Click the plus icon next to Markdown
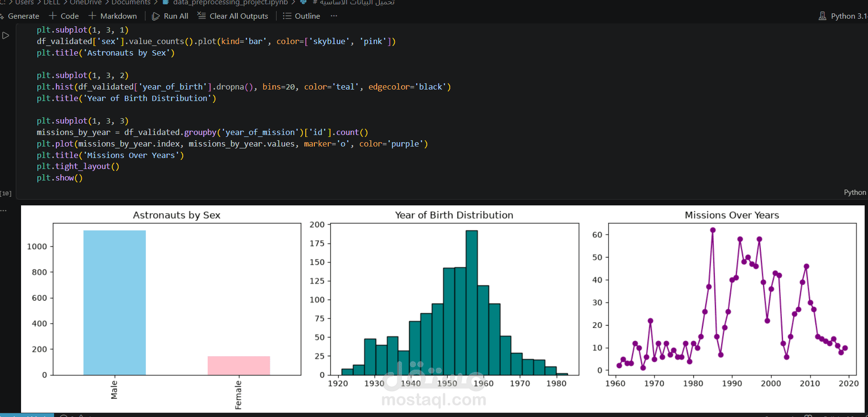The image size is (868, 417). [x=92, y=16]
